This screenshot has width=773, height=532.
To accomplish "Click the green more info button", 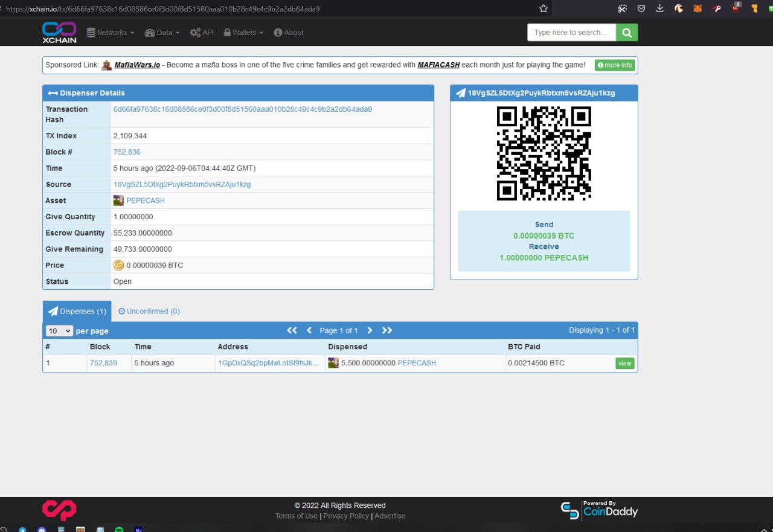I will coord(615,65).
